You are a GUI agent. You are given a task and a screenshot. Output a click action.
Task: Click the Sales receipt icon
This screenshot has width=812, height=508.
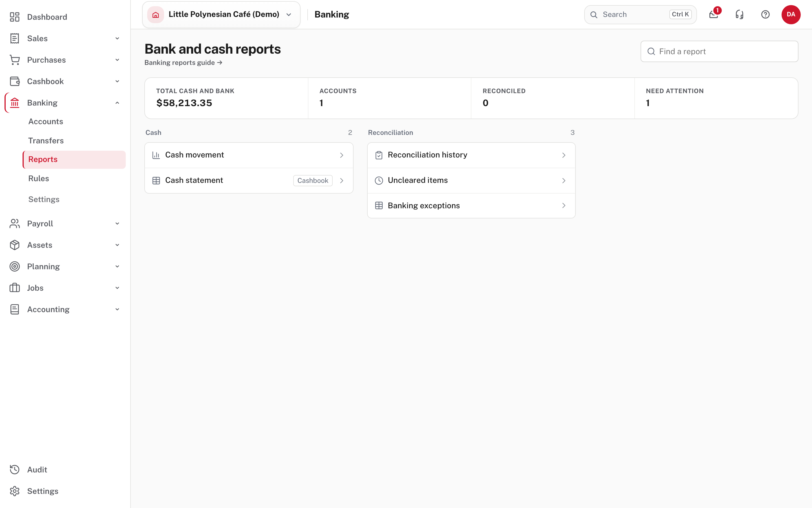point(14,38)
